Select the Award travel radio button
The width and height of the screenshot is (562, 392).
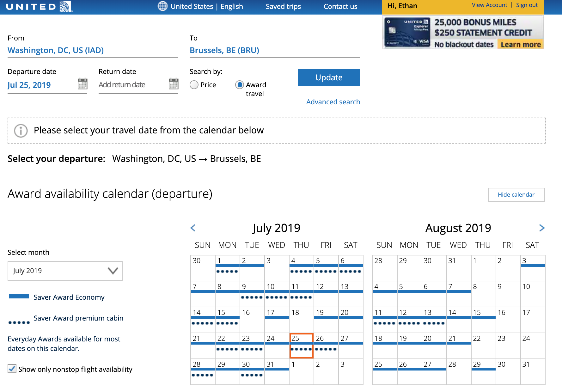tap(240, 85)
